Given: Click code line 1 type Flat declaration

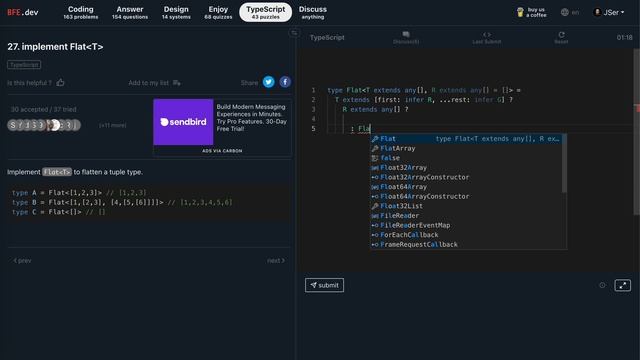Looking at the screenshot, I should click(424, 90).
